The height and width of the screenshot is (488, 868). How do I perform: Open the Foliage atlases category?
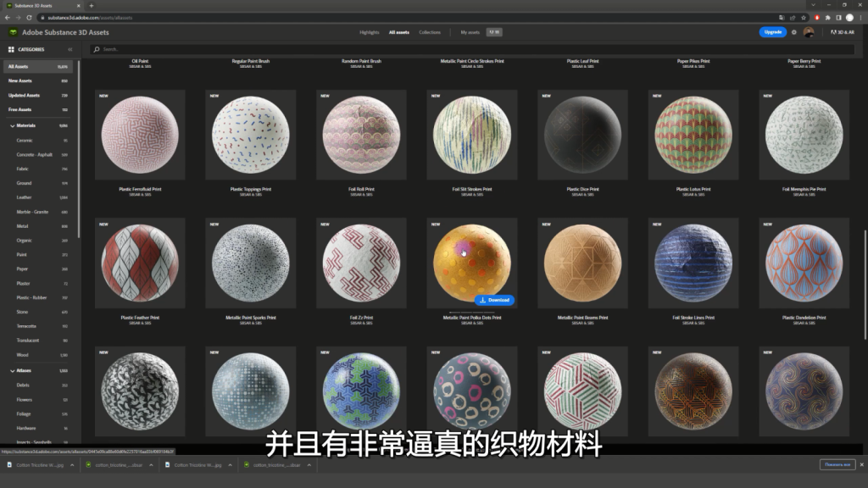click(x=24, y=413)
